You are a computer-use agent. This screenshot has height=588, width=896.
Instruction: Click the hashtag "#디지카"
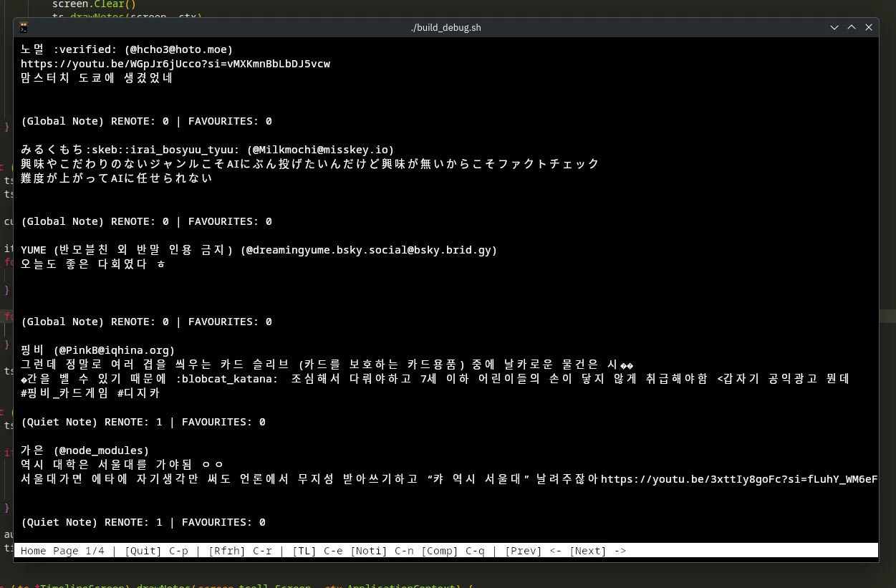139,393
